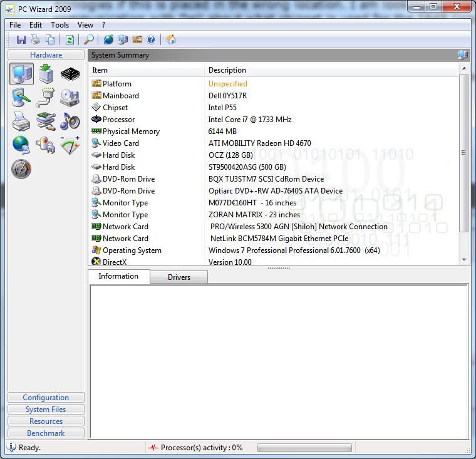Click the Refresh toolbar icon
The height and width of the screenshot is (459, 476).
pyautogui.click(x=70, y=39)
